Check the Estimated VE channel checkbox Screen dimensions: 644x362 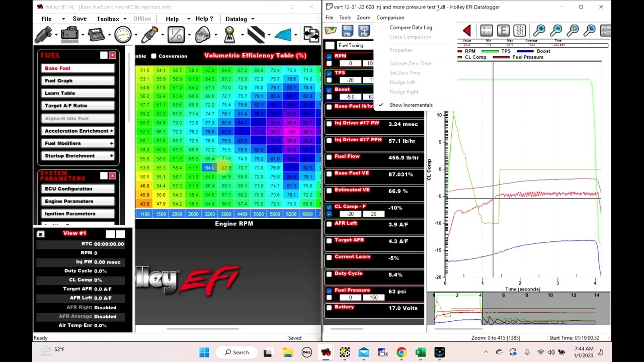pyautogui.click(x=329, y=191)
